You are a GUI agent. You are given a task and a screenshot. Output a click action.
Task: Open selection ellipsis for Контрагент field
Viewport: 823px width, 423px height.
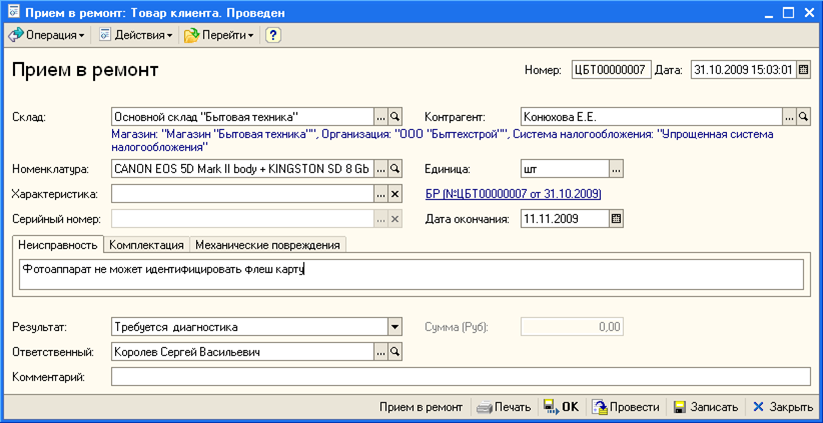789,117
